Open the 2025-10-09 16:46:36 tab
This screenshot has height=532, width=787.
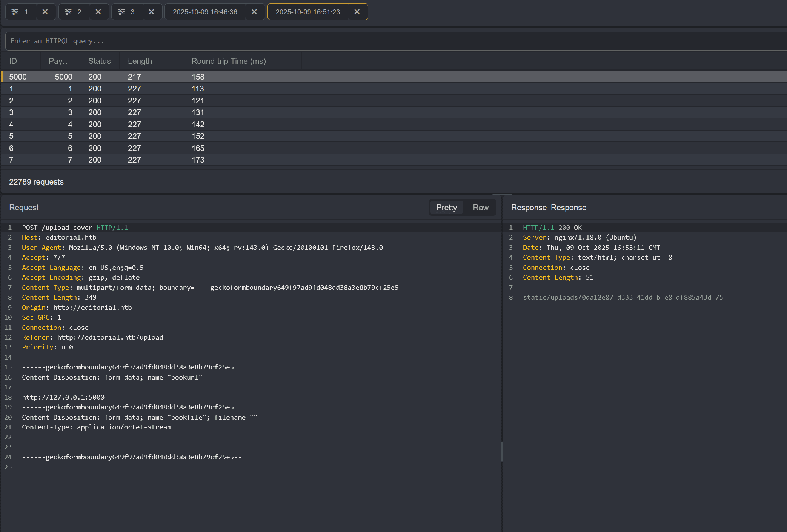(205, 12)
